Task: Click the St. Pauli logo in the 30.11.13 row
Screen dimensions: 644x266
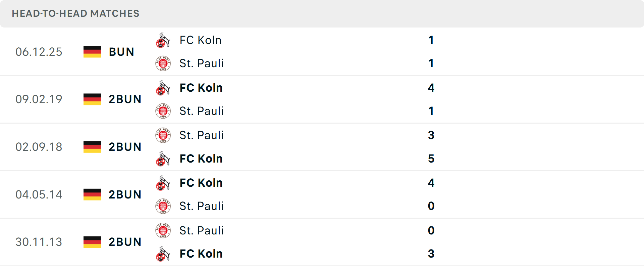Action: coord(163,230)
